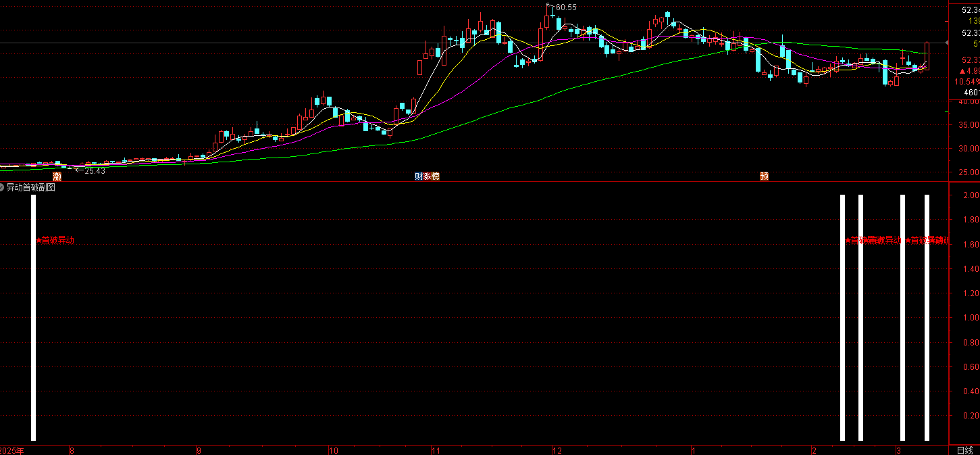Screen dimensions: 980x455
Task: Click month 12 on the time axis
Action: (557, 450)
